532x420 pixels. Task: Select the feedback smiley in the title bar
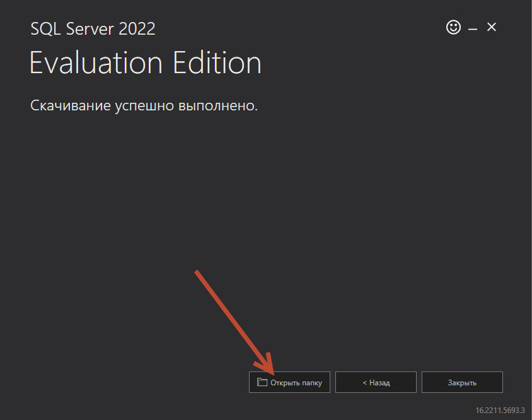pos(453,27)
